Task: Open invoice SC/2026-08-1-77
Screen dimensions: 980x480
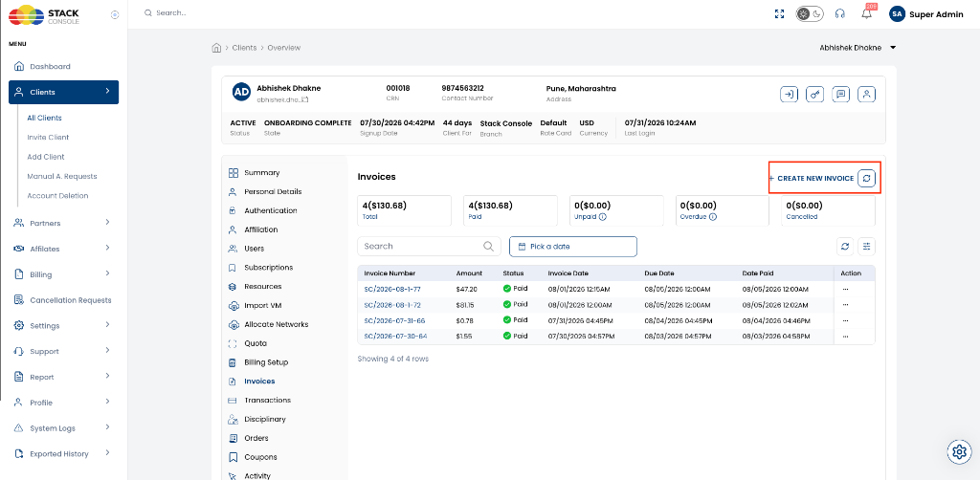Action: point(391,289)
